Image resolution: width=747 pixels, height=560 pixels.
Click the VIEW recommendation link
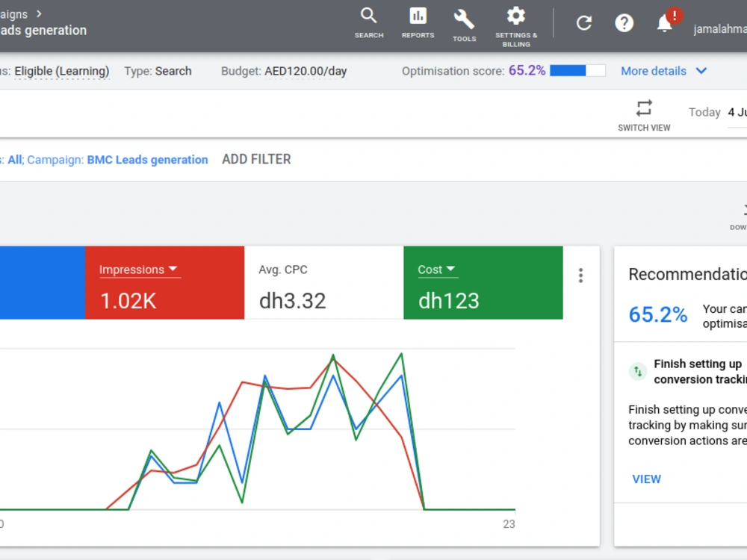(x=646, y=479)
